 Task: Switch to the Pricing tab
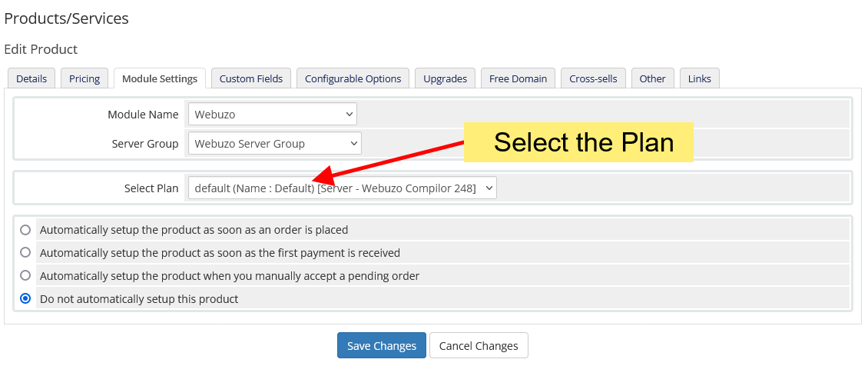(x=84, y=78)
